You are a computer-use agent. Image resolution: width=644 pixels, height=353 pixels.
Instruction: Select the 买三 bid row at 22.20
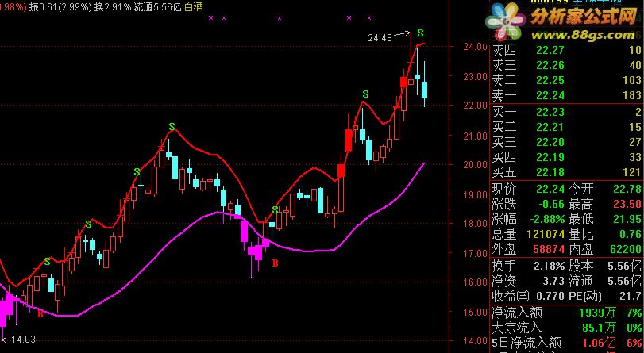coord(566,143)
